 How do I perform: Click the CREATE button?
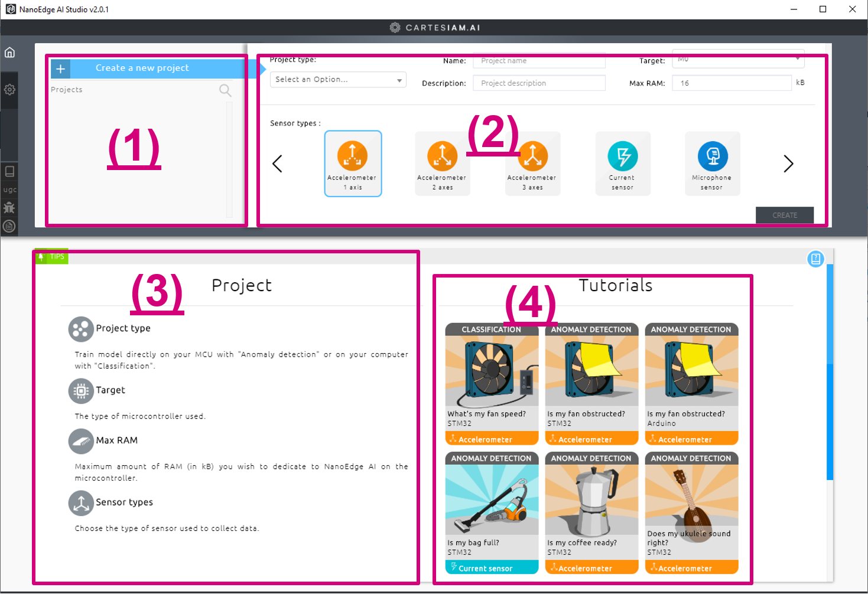pyautogui.click(x=785, y=216)
